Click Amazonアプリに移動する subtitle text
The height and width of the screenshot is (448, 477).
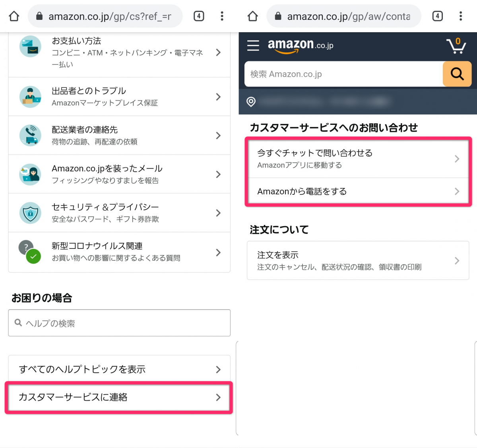point(299,165)
